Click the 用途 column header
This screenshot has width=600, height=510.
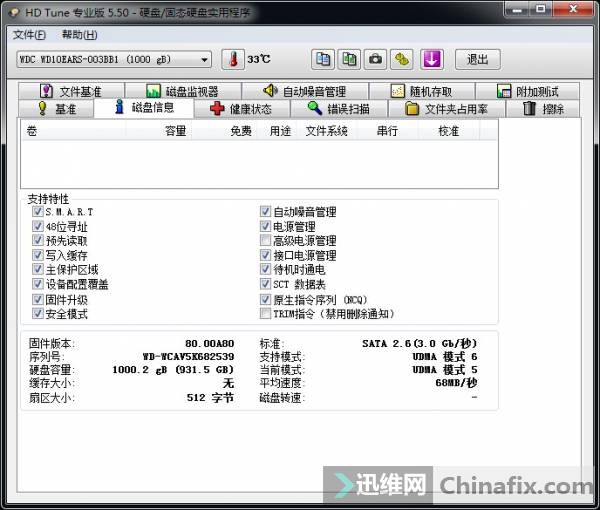click(x=278, y=131)
